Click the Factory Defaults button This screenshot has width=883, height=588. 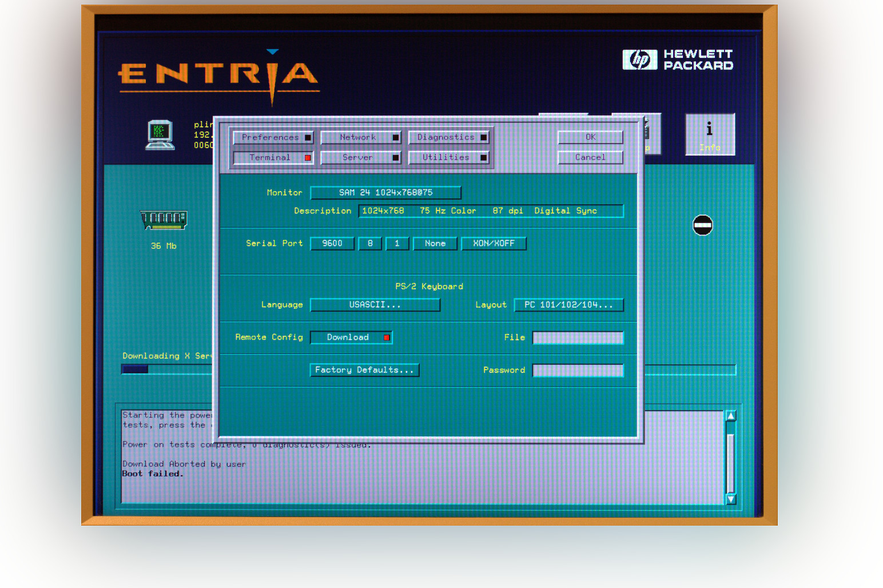point(364,370)
